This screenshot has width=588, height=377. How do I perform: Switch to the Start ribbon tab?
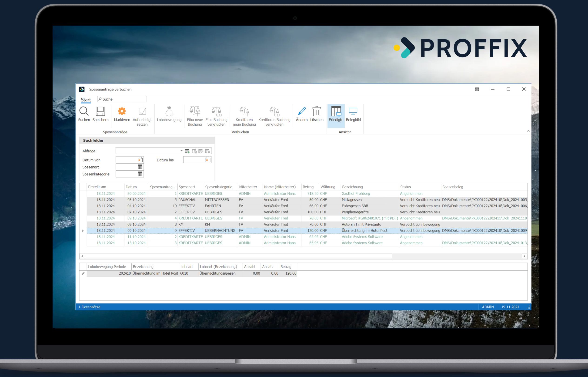(86, 100)
